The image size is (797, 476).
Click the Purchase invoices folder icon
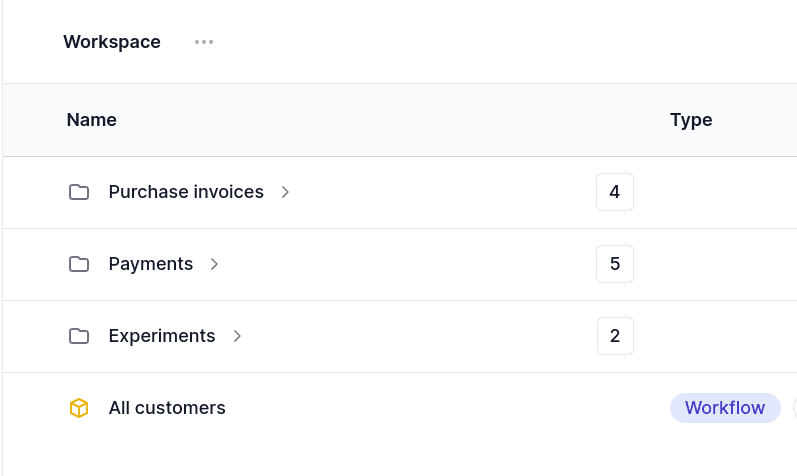[x=79, y=192]
